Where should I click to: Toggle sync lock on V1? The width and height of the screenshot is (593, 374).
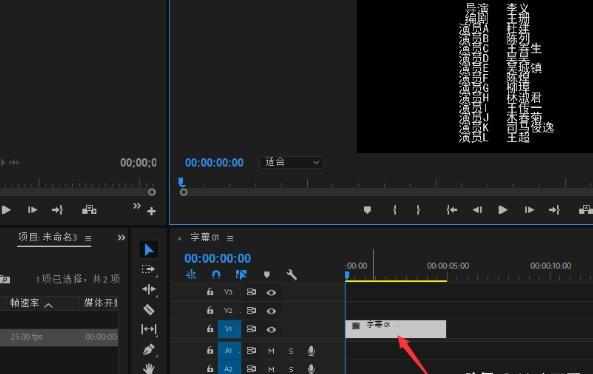pyautogui.click(x=251, y=329)
